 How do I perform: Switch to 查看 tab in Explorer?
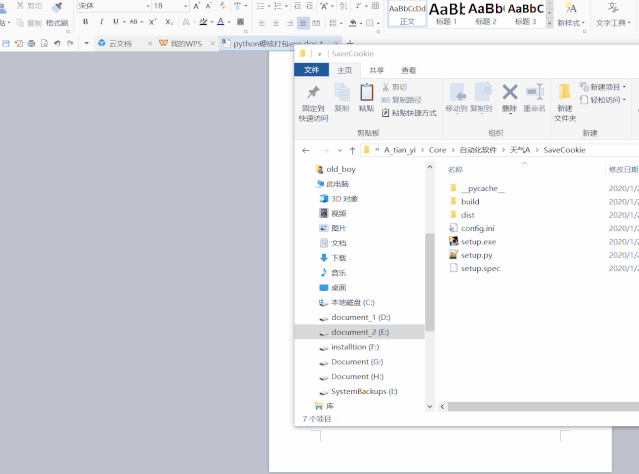(x=409, y=70)
